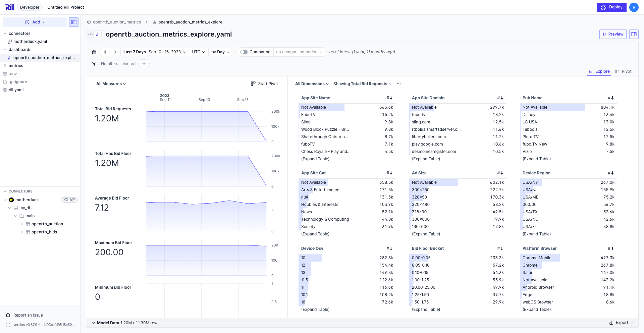Open the All Measures dropdown
Screen dimensions: 644x333
click(111, 84)
